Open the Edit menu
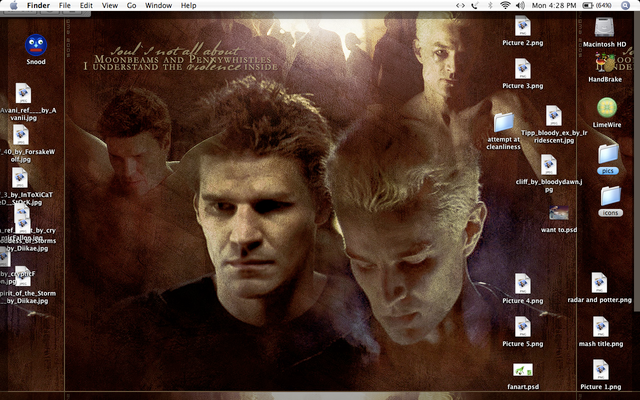This screenshot has width=640, height=400. click(x=86, y=5)
